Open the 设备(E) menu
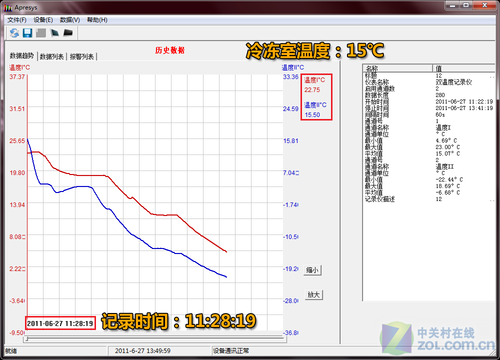Image resolution: width=500 pixels, height=360 pixels. (x=43, y=20)
